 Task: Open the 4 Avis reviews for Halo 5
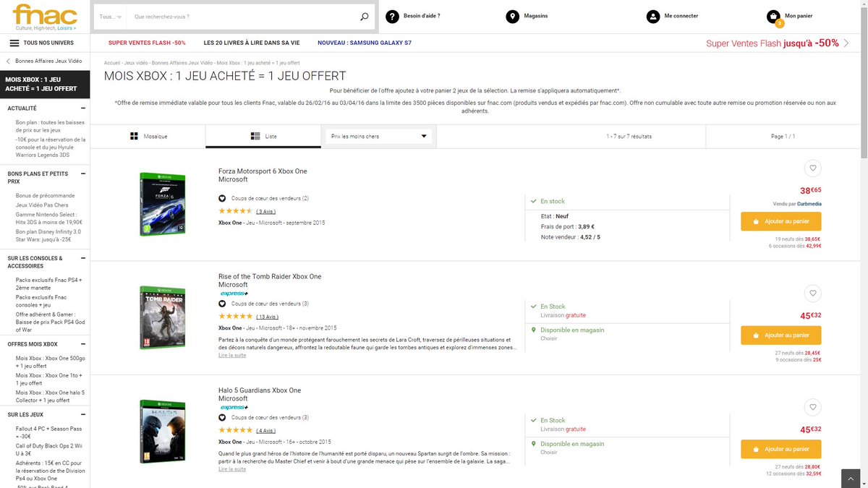coord(265,431)
